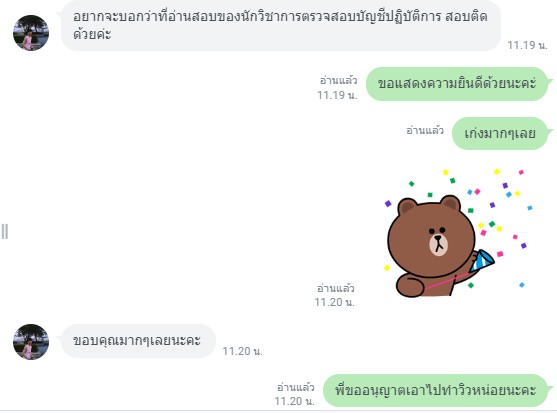Grab the vertical panel divider handle on left edge
This screenshot has width=557, height=413.
tap(5, 232)
